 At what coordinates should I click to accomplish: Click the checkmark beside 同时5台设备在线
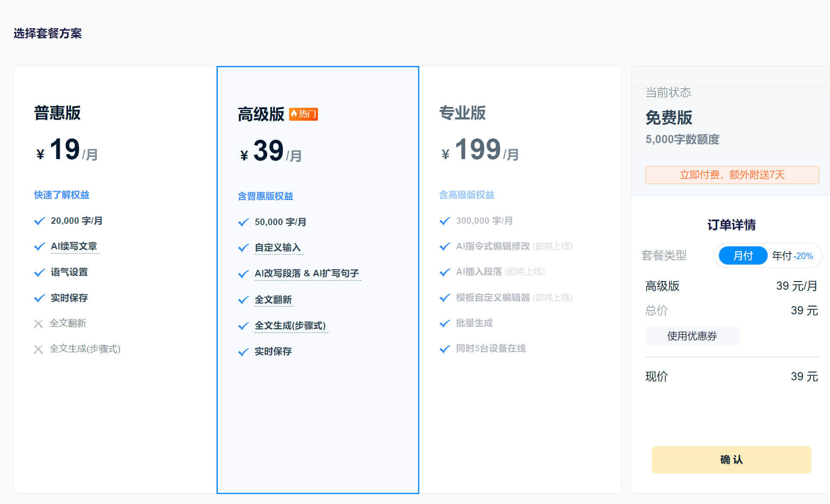(x=445, y=349)
